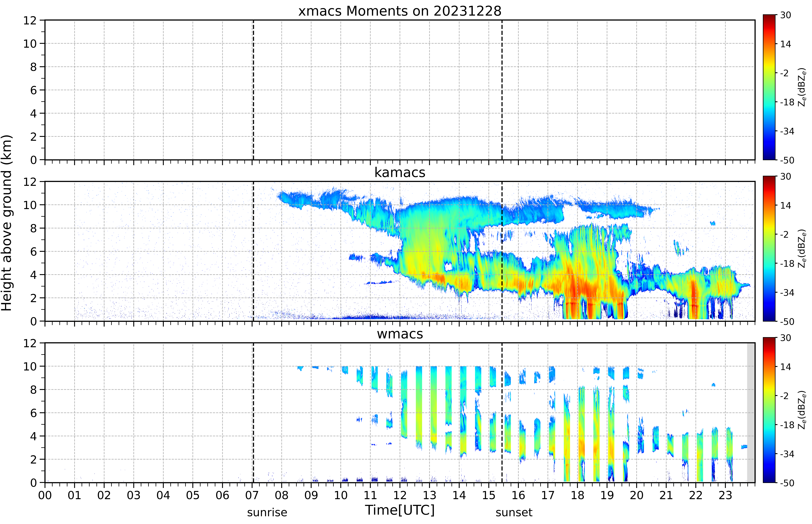Click the sunset dashed line in the xmacs panel
Image resolution: width=812 pixels, height=524 pixels.
pos(502,90)
